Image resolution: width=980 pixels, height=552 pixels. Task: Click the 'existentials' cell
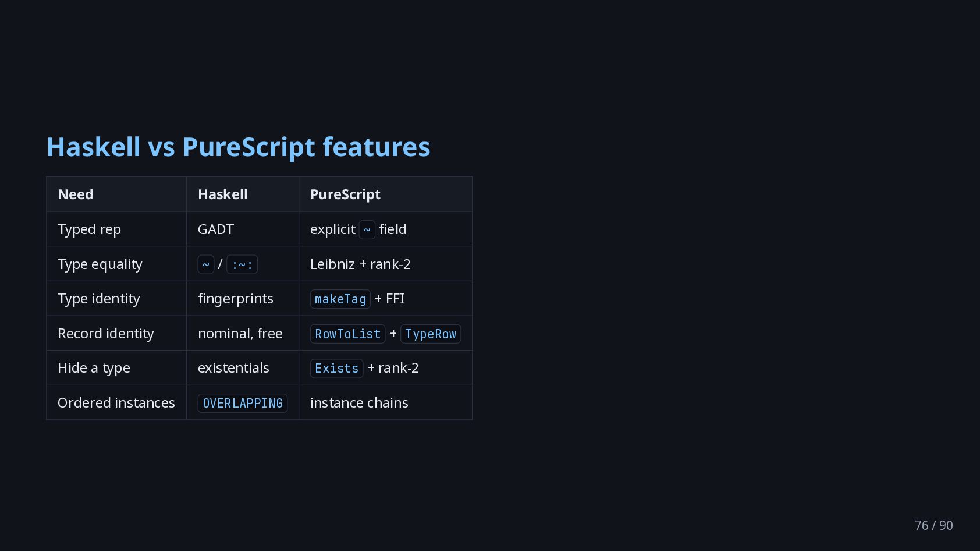242,367
